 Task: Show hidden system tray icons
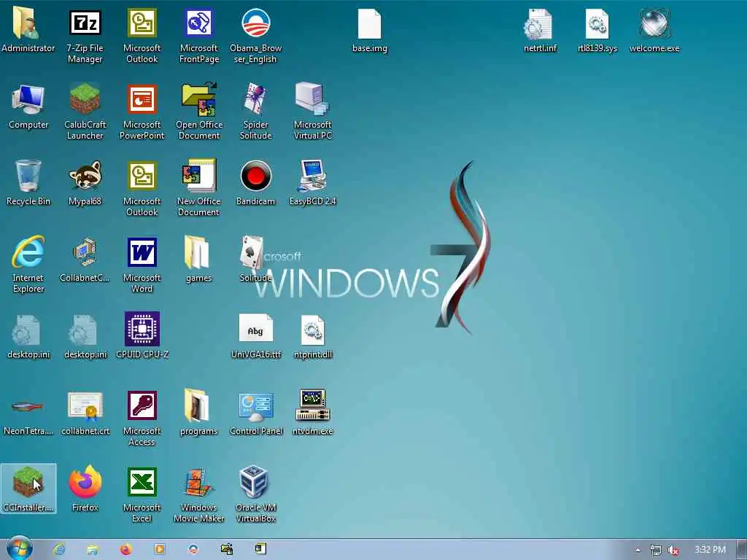[x=638, y=550]
